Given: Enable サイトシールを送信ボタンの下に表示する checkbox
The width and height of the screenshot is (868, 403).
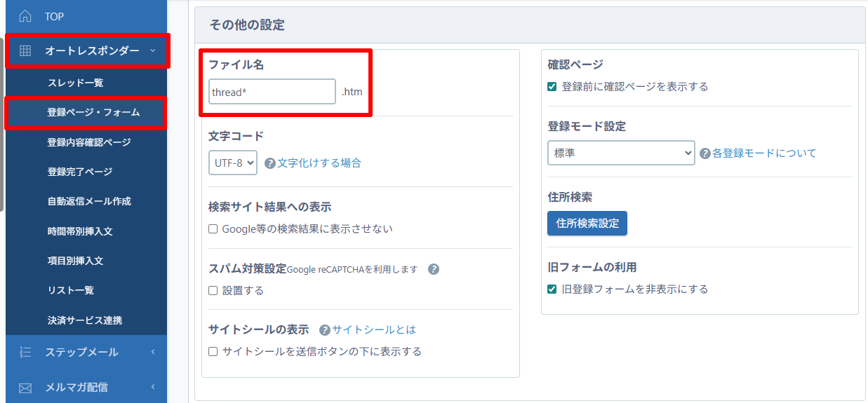Looking at the screenshot, I should [213, 352].
